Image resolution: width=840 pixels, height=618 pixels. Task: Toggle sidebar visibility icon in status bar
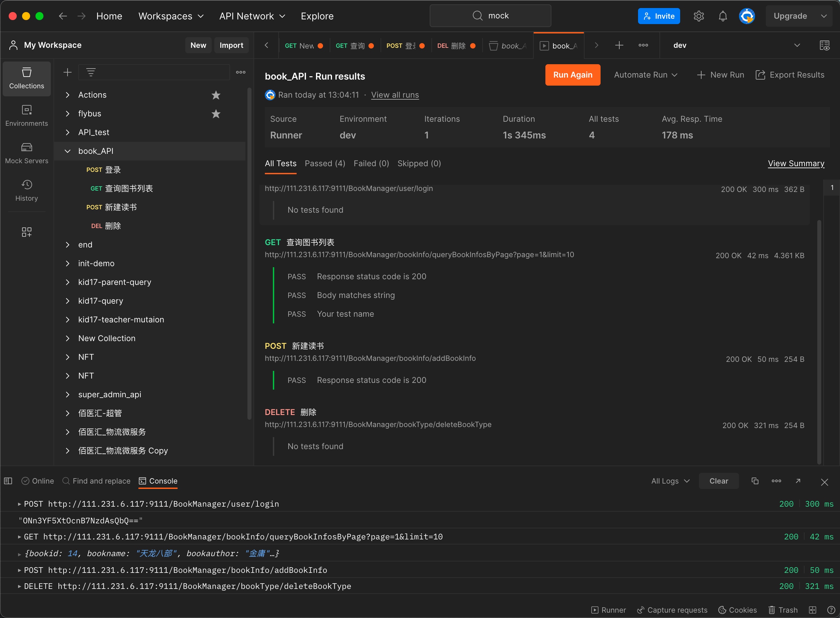point(8,481)
